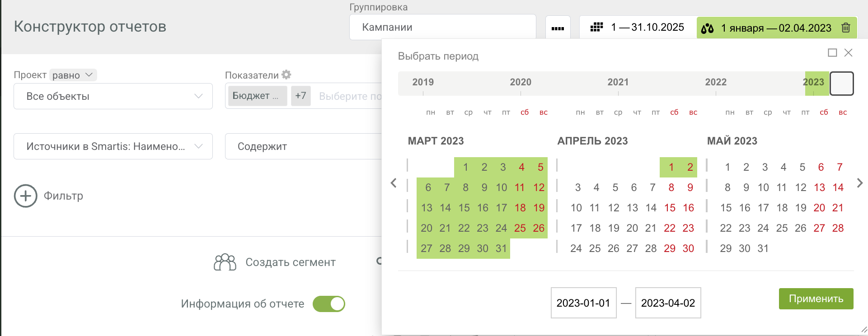Toggle the Информация об отчете switch

tap(329, 304)
